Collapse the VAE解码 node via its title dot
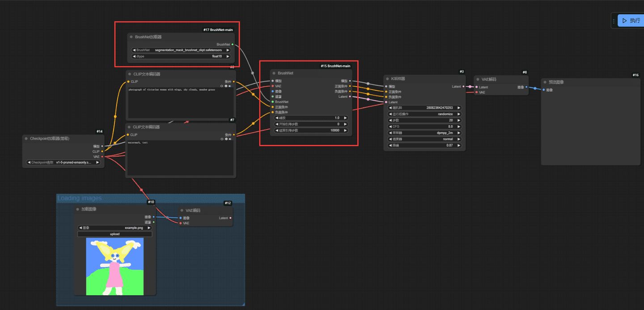Screen dimensions: 644x310 (x=478, y=79)
